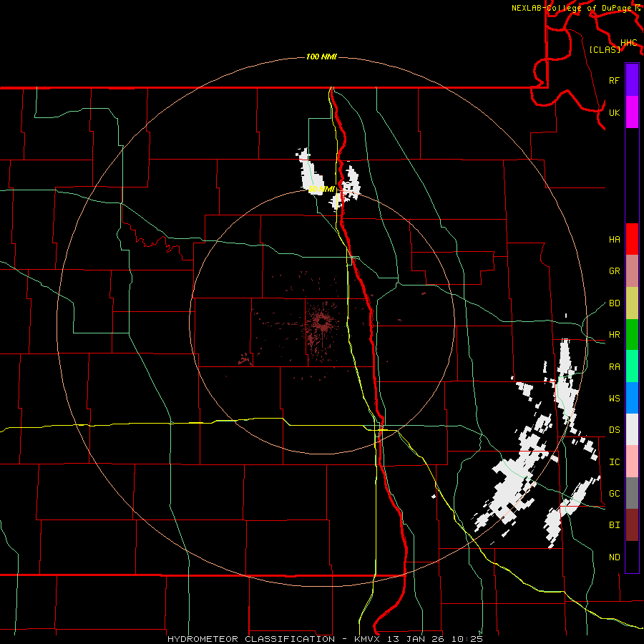644x644 pixels.
Task: Click the 'ND' legend label
Action: (614, 557)
